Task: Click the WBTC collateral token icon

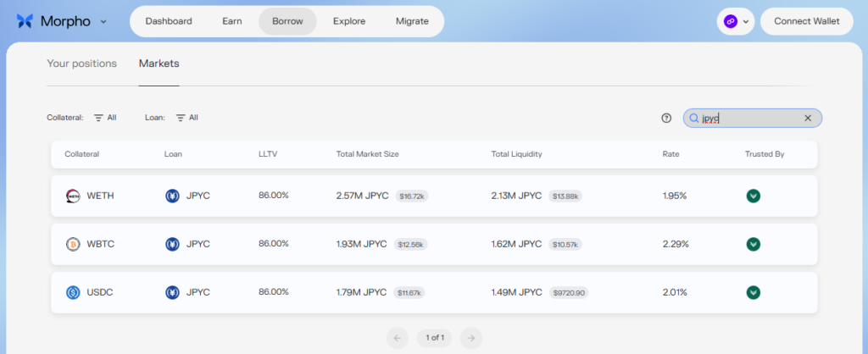Action: tap(72, 244)
